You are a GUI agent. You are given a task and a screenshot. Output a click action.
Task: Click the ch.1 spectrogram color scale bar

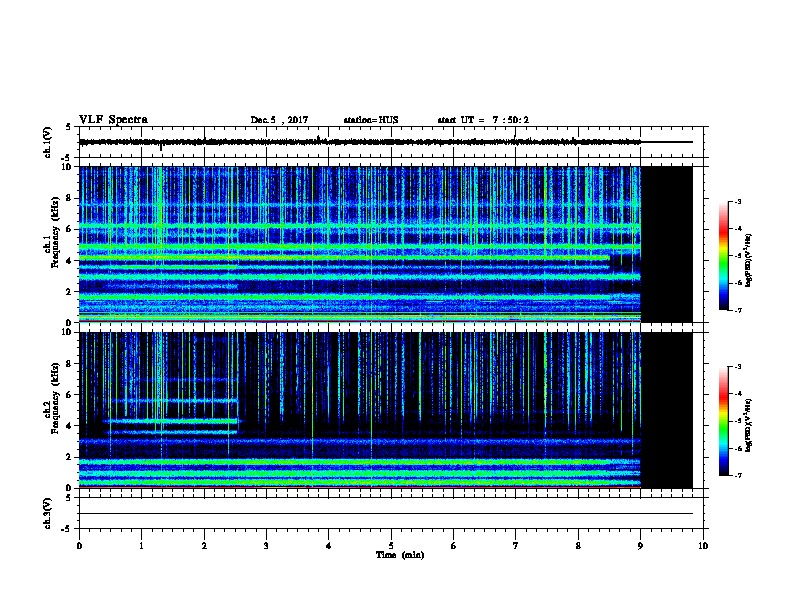tap(723, 256)
